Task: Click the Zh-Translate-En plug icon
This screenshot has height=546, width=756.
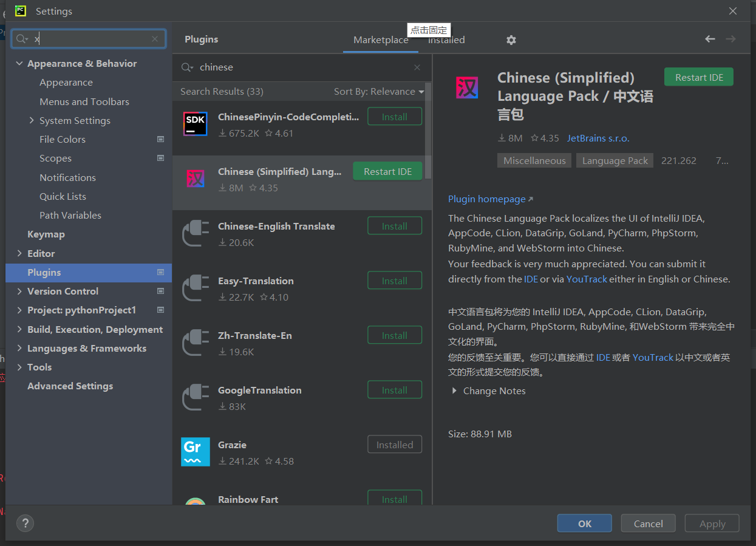Action: click(x=196, y=343)
